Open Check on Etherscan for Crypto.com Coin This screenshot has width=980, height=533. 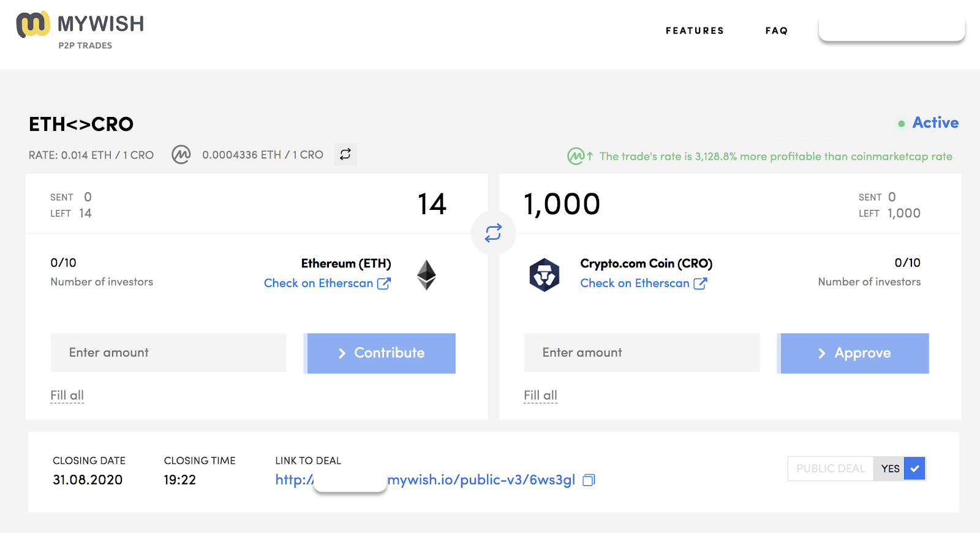[635, 283]
